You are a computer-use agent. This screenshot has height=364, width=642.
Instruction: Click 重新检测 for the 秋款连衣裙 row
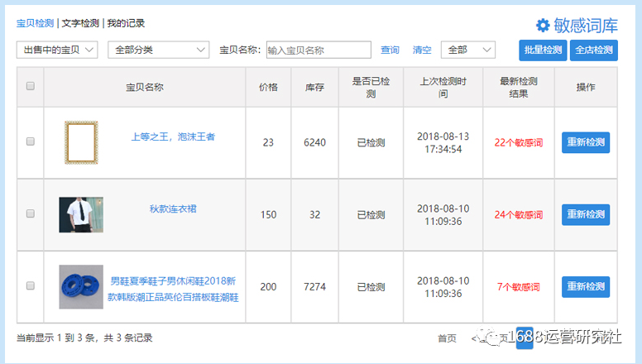point(586,214)
